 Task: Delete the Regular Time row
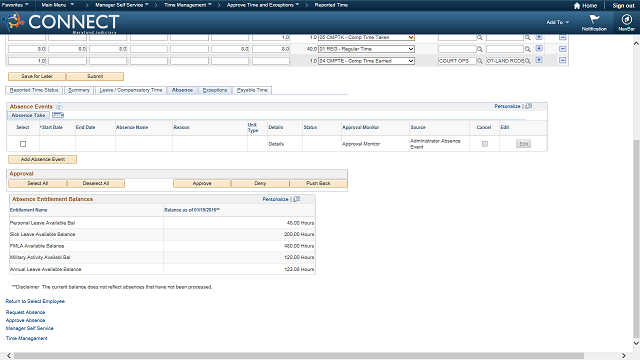(562, 49)
